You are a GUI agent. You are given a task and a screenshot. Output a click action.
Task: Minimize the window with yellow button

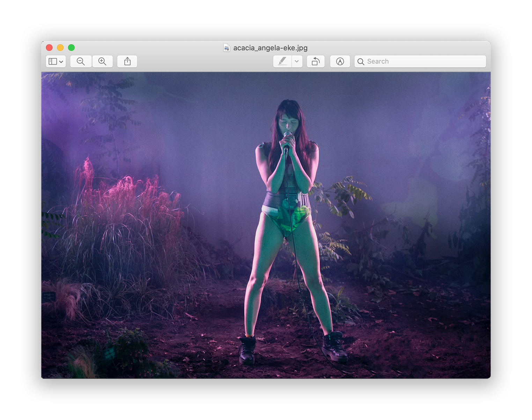(x=60, y=47)
